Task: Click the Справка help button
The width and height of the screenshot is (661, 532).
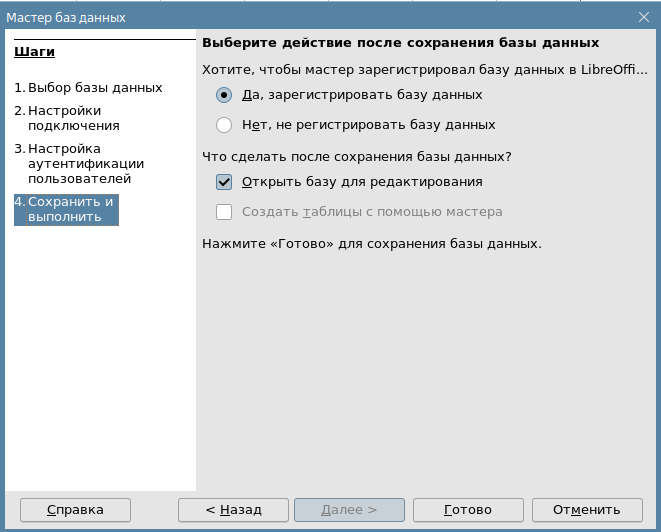Action: tap(75, 510)
